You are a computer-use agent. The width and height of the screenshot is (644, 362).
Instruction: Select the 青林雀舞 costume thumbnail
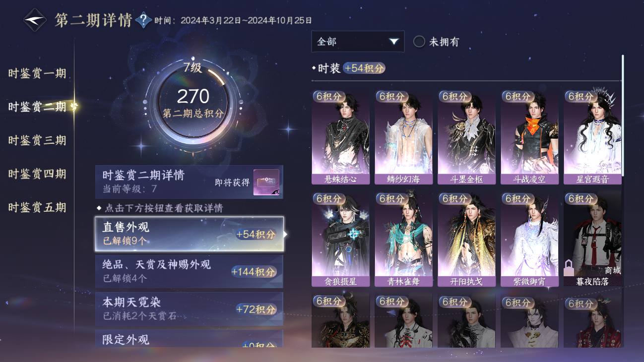click(403, 240)
